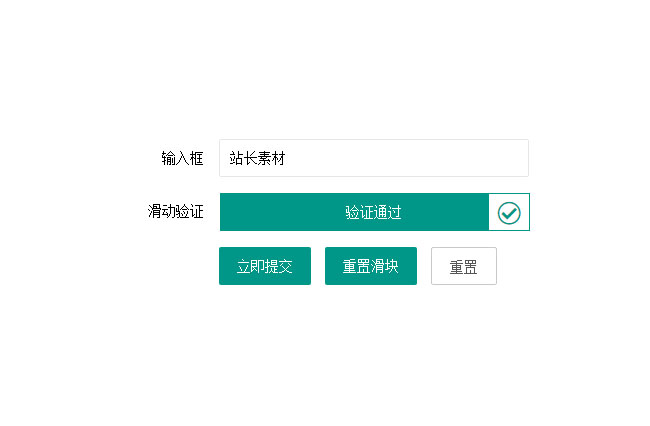The width and height of the screenshot is (650, 426).
Task: Click the 输入框 field label
Action: 182,158
